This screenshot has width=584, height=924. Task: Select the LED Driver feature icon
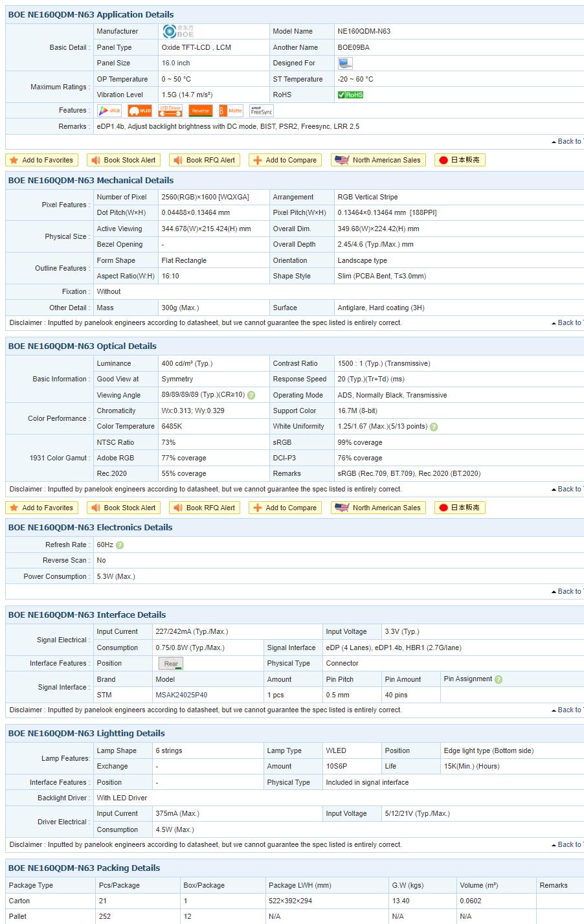(x=170, y=111)
